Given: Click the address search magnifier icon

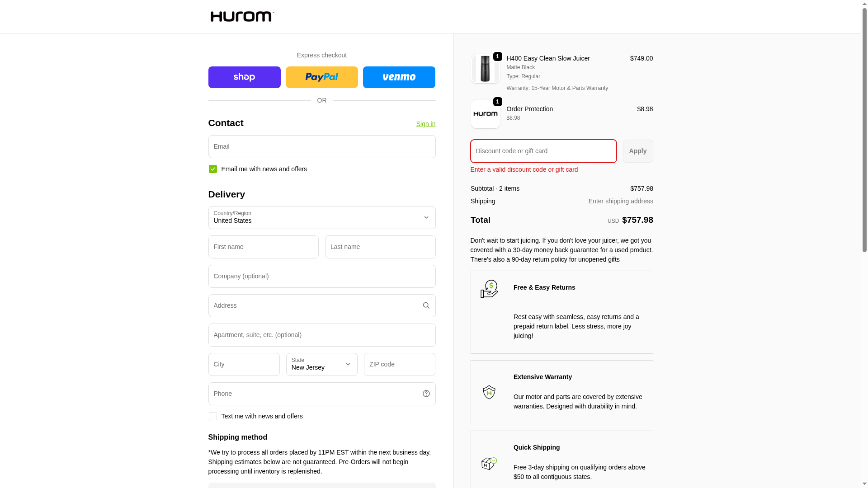Looking at the screenshot, I should 426,305.
